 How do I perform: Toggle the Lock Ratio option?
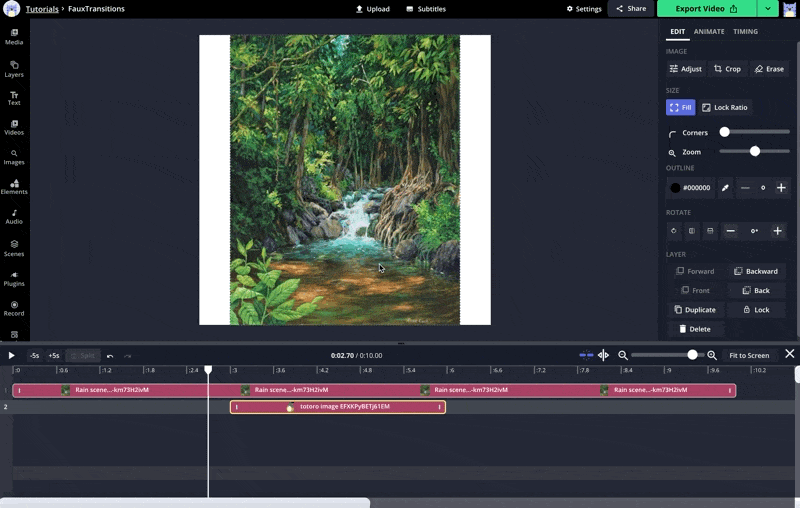tap(724, 107)
